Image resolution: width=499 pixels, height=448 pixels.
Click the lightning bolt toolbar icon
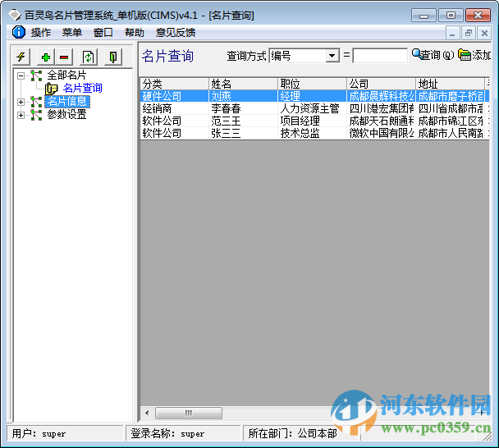point(21,57)
